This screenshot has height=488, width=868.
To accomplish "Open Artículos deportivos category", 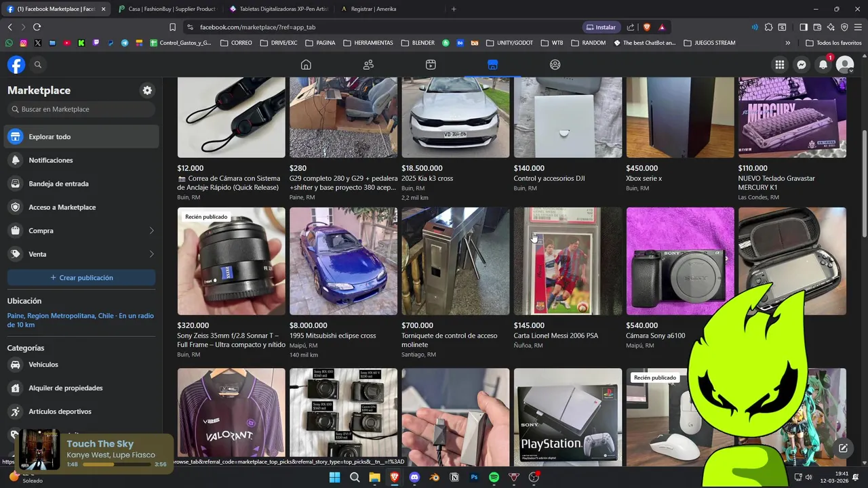I will (x=81, y=411).
